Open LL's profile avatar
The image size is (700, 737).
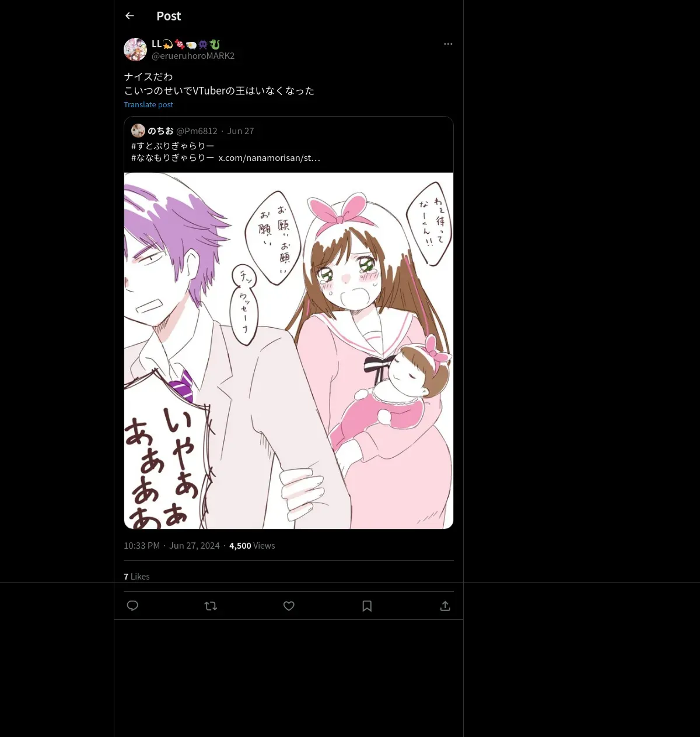pos(135,50)
